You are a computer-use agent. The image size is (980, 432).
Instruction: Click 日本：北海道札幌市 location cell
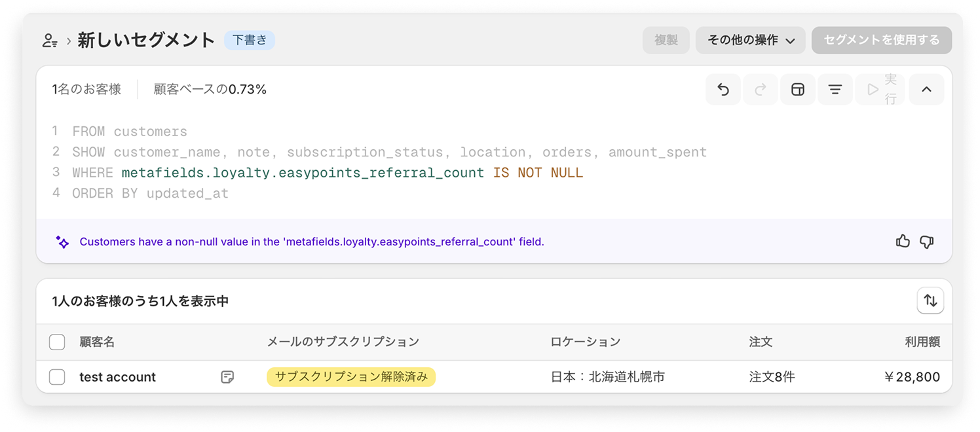(x=608, y=377)
